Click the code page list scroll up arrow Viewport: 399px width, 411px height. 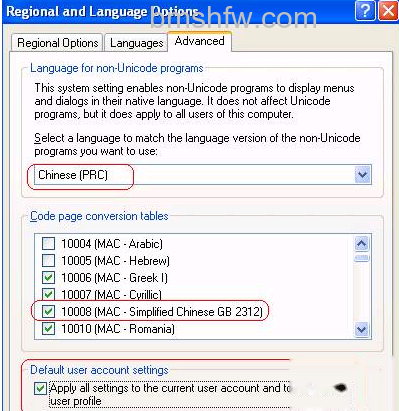coord(362,244)
